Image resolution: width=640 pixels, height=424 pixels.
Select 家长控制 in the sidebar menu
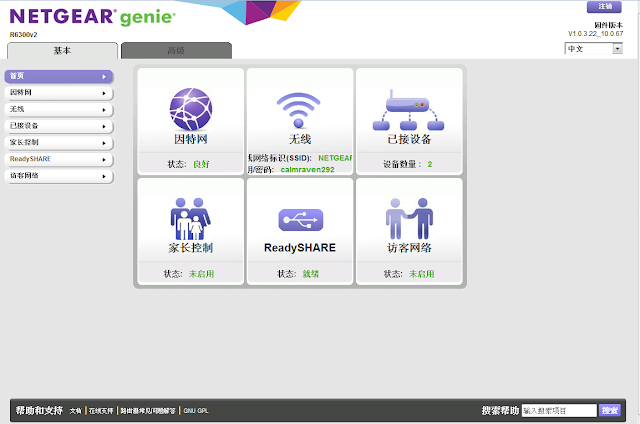(x=59, y=143)
